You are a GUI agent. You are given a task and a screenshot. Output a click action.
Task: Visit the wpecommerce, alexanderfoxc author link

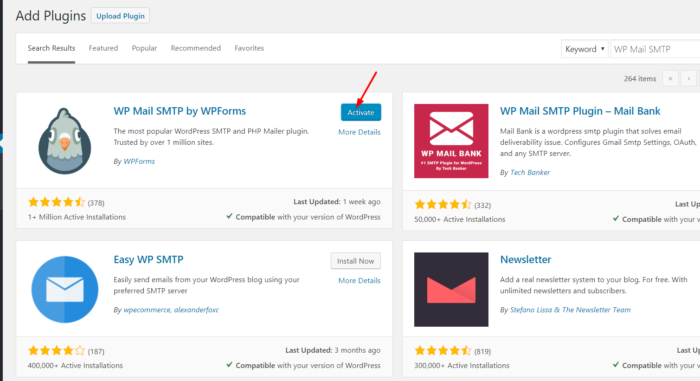[x=171, y=310]
